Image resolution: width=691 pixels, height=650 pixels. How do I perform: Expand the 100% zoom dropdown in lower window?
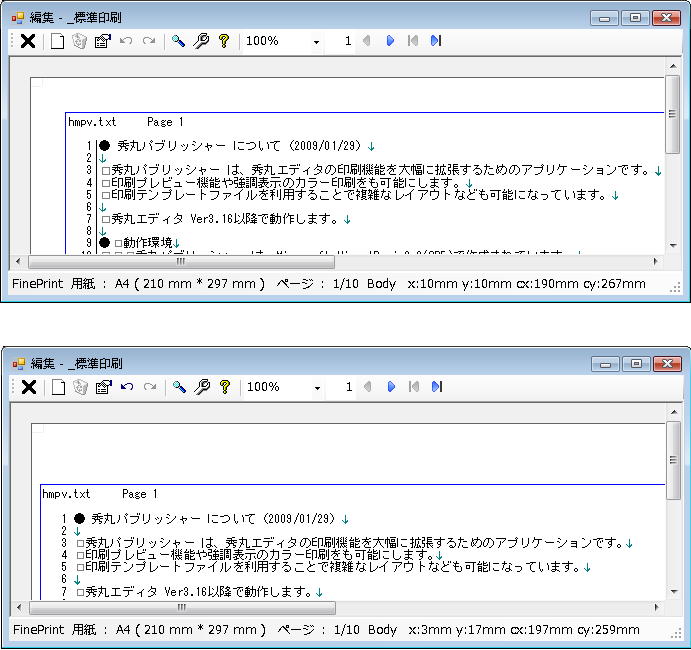pos(316,388)
